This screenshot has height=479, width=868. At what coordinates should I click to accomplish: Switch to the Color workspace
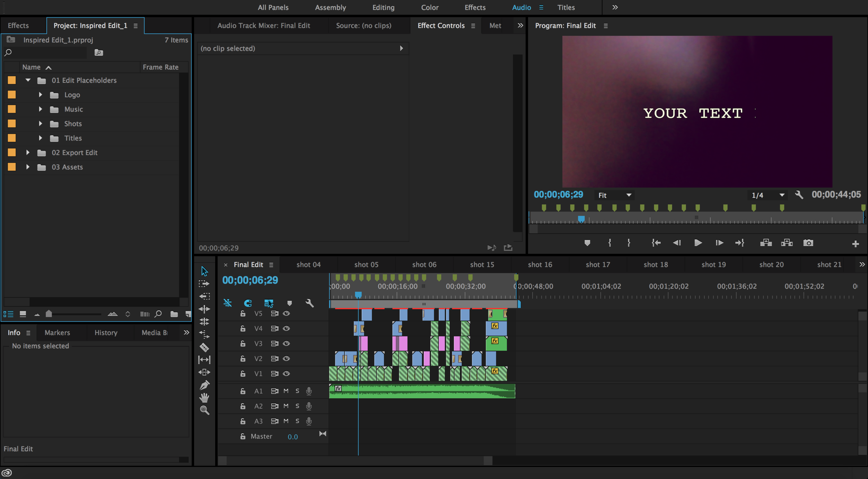pyautogui.click(x=429, y=7)
